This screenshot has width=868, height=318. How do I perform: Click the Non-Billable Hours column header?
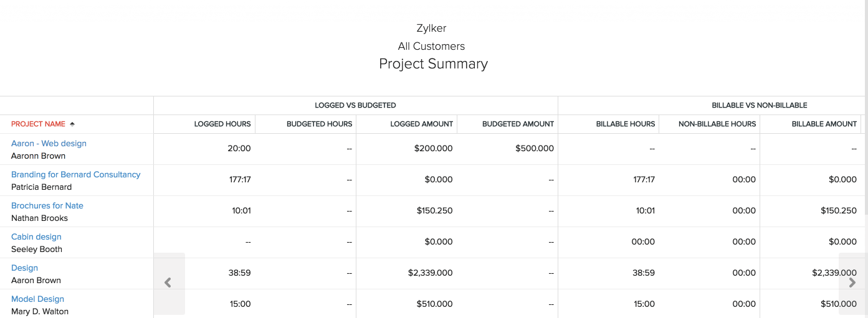coord(717,124)
